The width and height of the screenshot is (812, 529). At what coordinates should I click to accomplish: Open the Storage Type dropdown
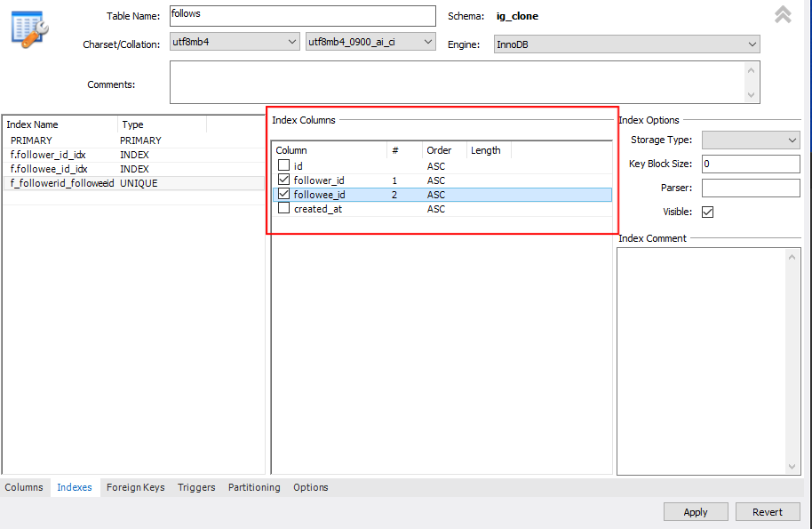click(751, 140)
